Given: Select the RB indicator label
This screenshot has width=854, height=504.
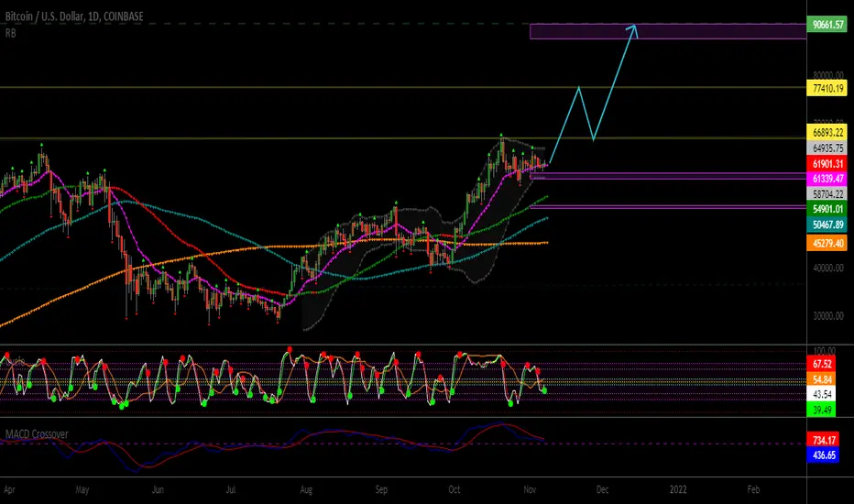Looking at the screenshot, I should tap(10, 33).
